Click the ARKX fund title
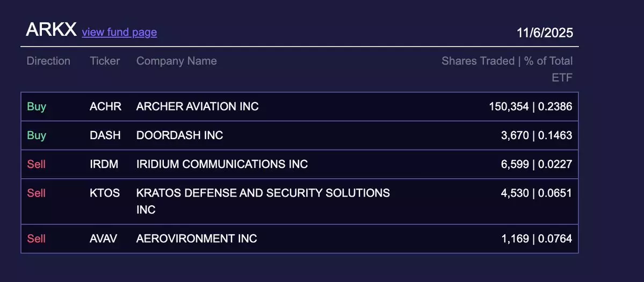This screenshot has width=644, height=282. pos(51,30)
